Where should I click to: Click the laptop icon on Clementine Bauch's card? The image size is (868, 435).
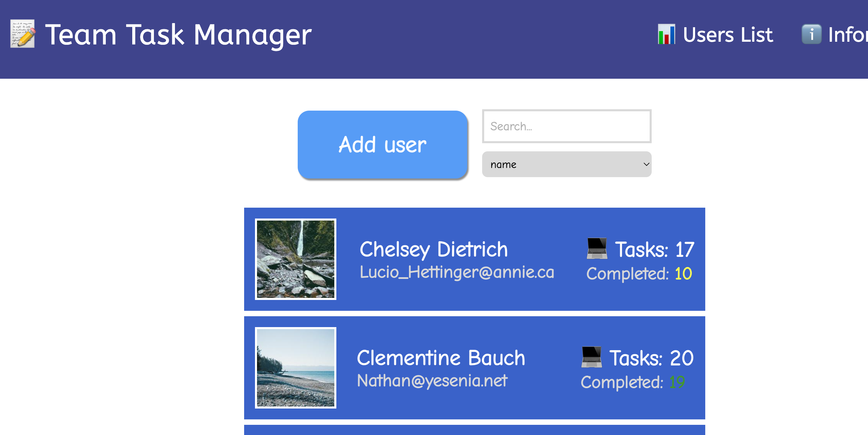[591, 357]
